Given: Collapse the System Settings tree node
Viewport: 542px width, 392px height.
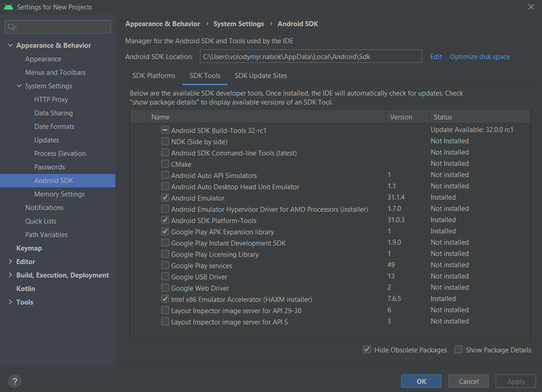Looking at the screenshot, I should [19, 86].
